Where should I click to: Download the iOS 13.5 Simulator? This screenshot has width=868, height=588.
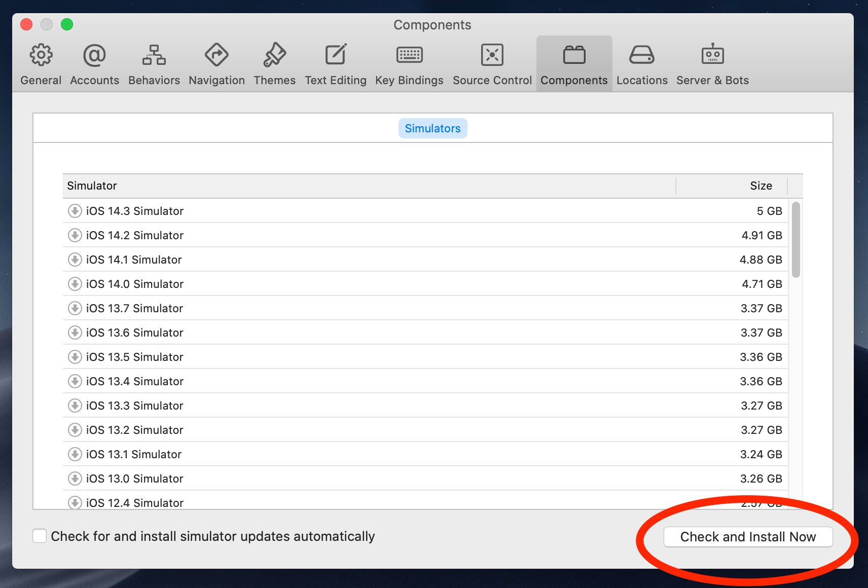75,357
